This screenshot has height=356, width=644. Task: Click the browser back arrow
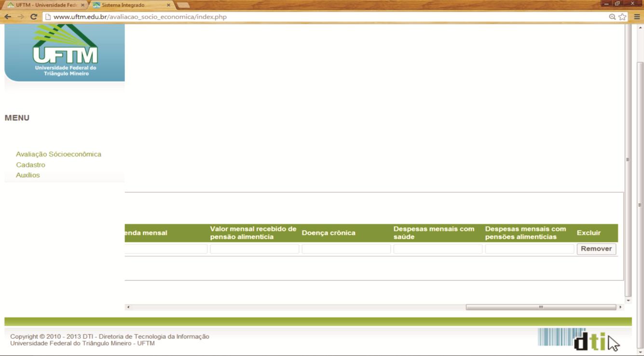tap(8, 17)
